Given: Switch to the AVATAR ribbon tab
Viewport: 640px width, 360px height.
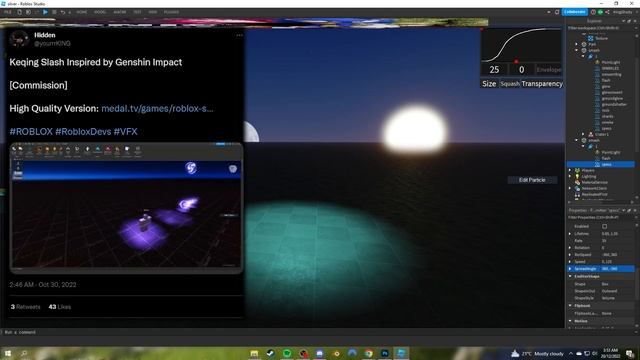Looking at the screenshot, I should (120, 12).
